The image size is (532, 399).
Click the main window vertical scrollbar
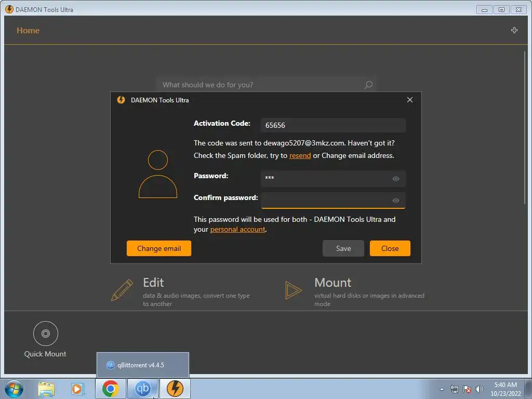point(525,127)
